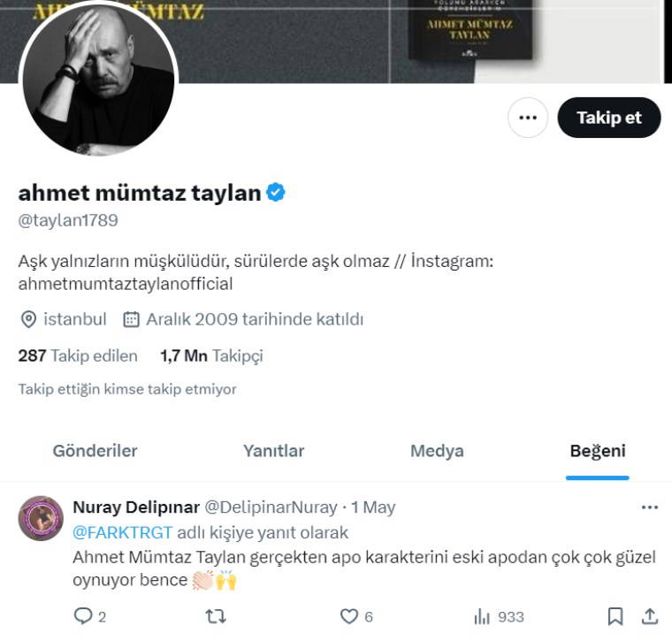This screenshot has height=641, width=672.
Task: Click the @FARKTRGT mention link
Action: click(122, 532)
